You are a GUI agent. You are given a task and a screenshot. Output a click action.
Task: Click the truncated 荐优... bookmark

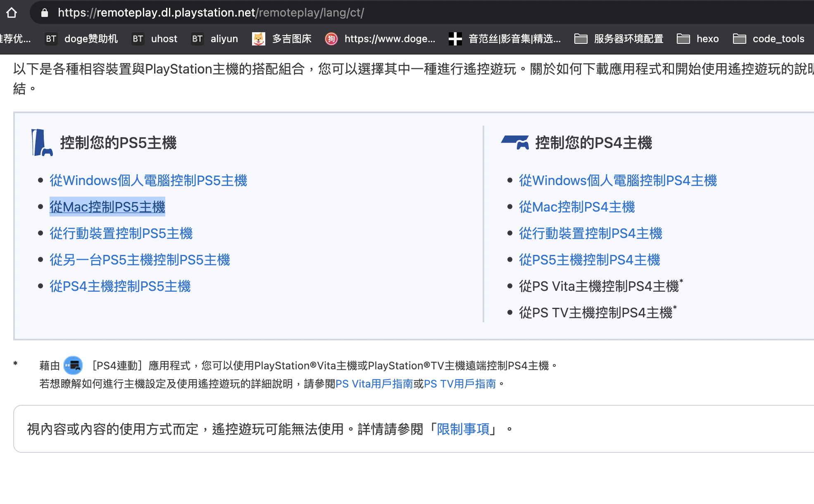pos(16,39)
